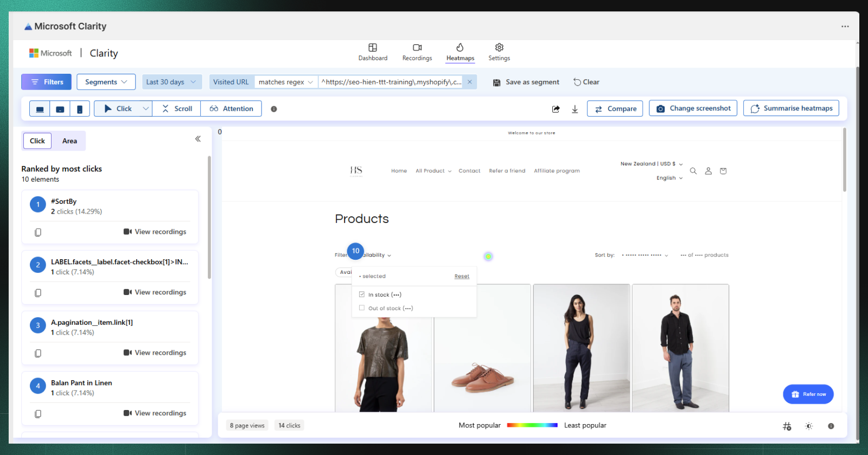Screen dimensions: 868x455
Task: Collapse the left ranking panel
Action: 198,139
